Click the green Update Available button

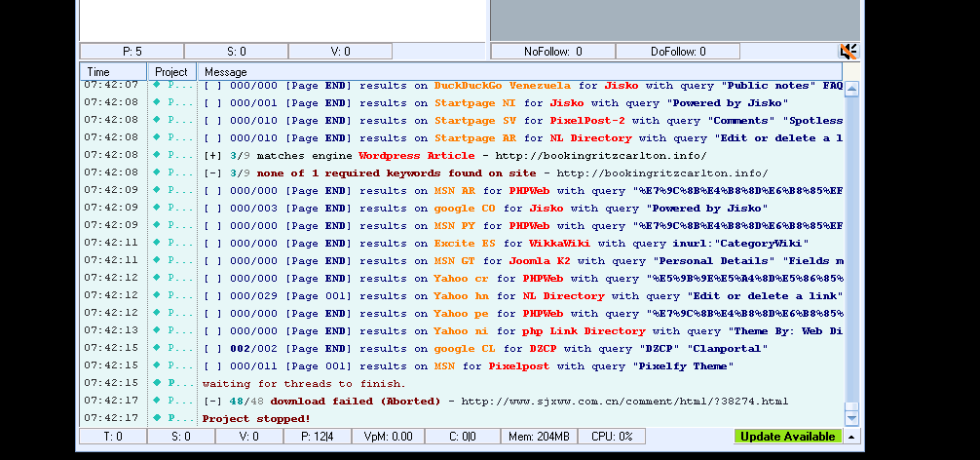click(x=787, y=437)
